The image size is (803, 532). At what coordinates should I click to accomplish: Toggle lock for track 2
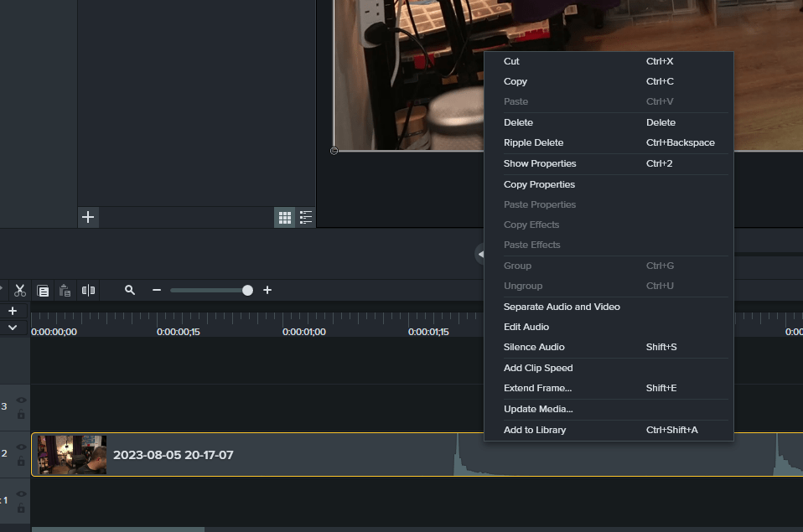point(21,461)
